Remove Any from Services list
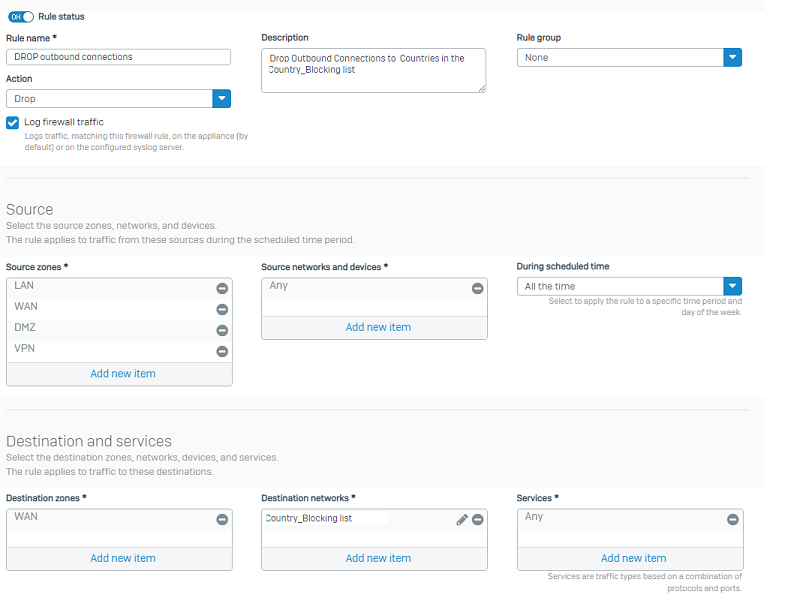Viewport: 795px width, 605px height. tap(733, 520)
